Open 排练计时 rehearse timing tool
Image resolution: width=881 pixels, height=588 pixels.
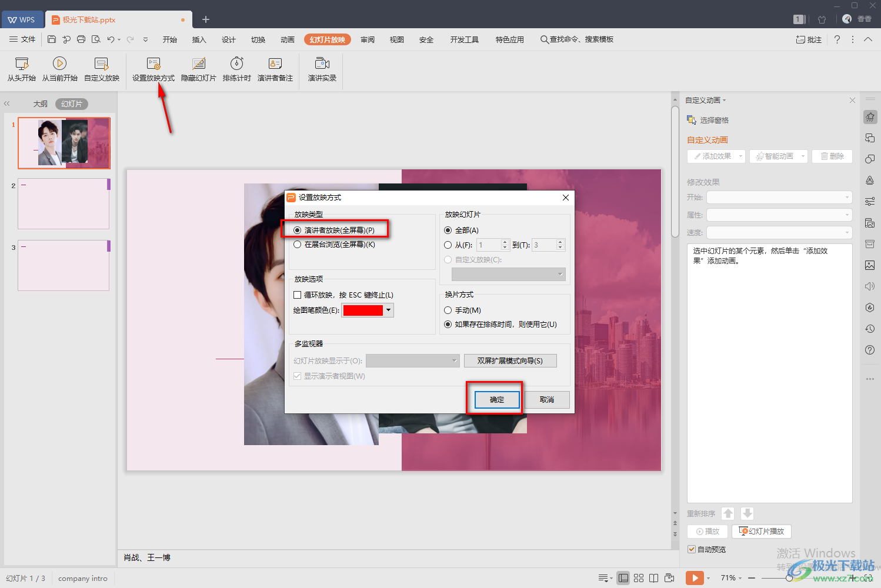coord(237,69)
